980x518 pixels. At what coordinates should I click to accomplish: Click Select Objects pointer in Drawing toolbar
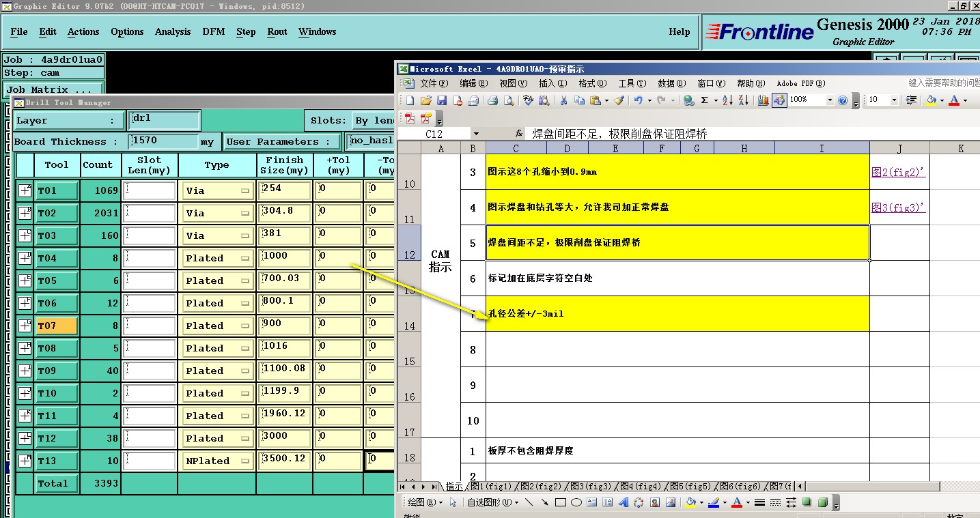click(453, 502)
